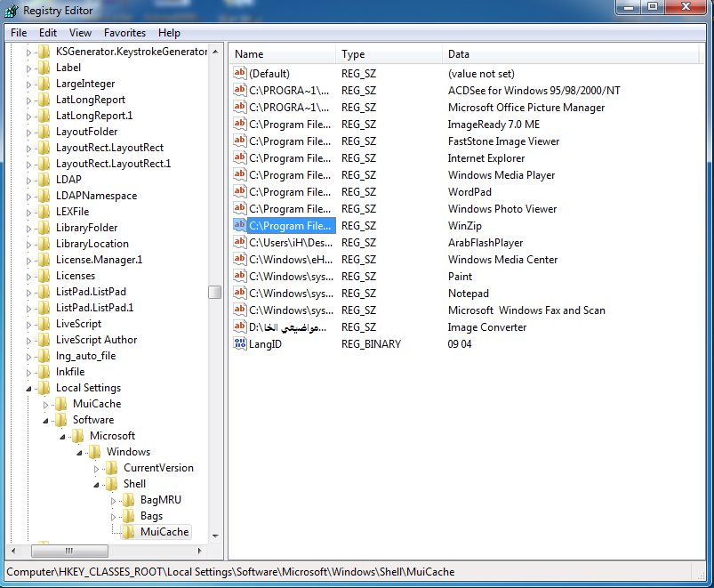This screenshot has width=714, height=588.
Task: Click the folder icon of the Licenses key
Action: (x=44, y=276)
